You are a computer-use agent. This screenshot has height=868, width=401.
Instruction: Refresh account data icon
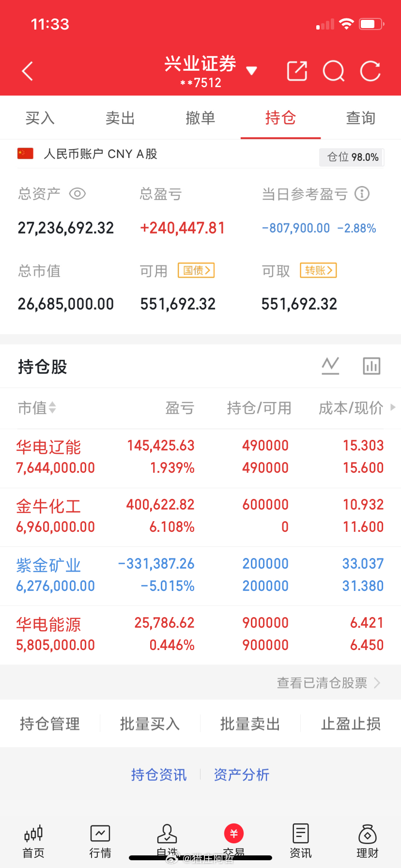(370, 71)
